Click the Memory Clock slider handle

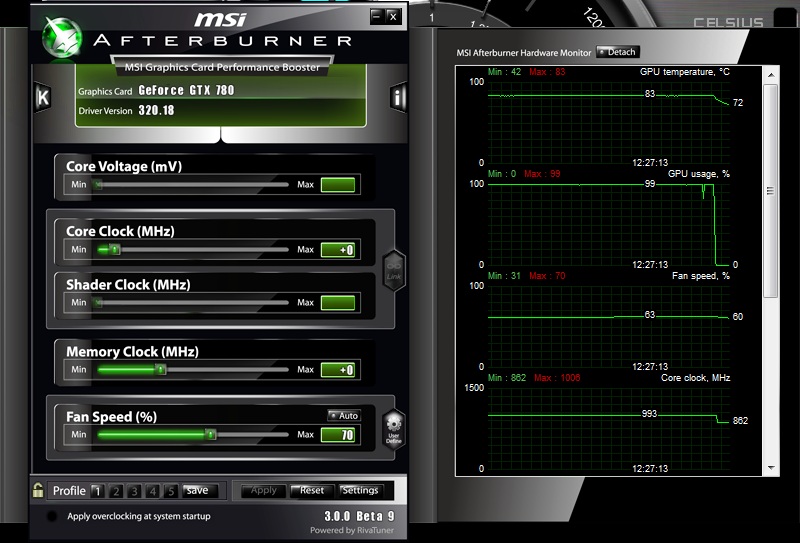pyautogui.click(x=161, y=369)
